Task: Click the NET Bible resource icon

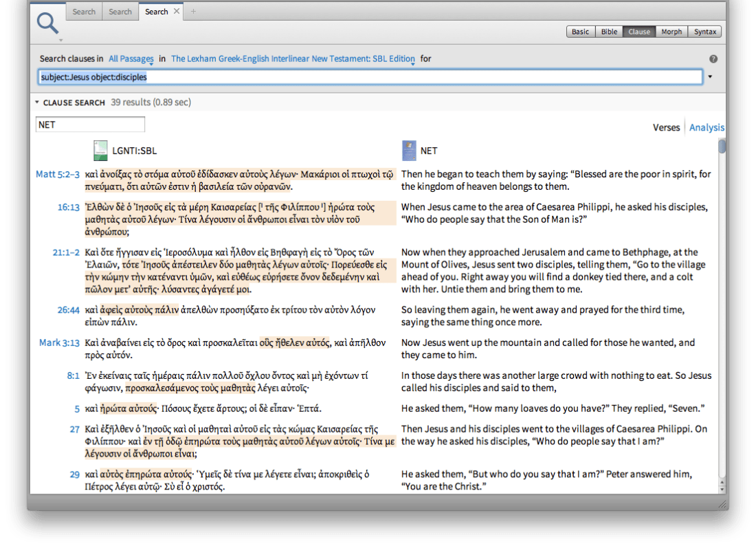Action: tap(408, 150)
